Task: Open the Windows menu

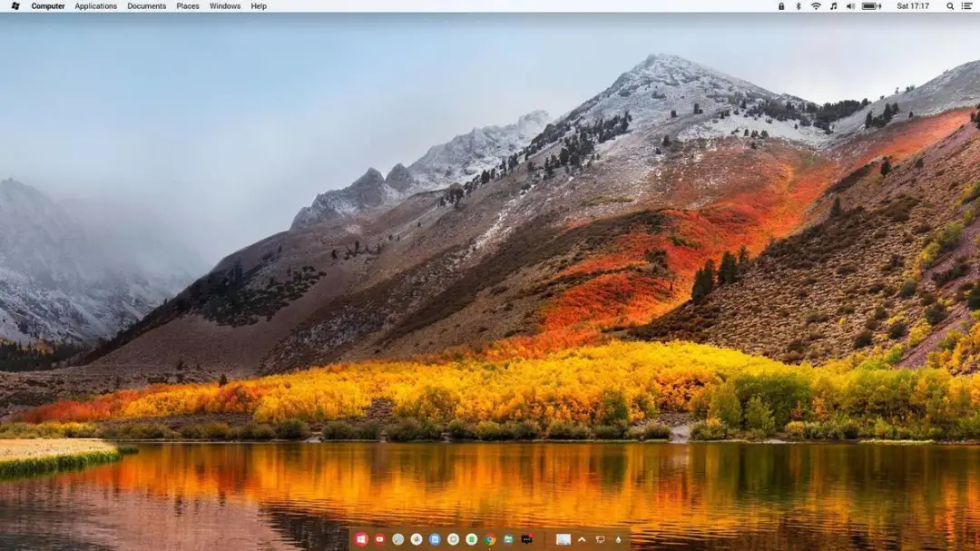Action: pyautogui.click(x=225, y=6)
